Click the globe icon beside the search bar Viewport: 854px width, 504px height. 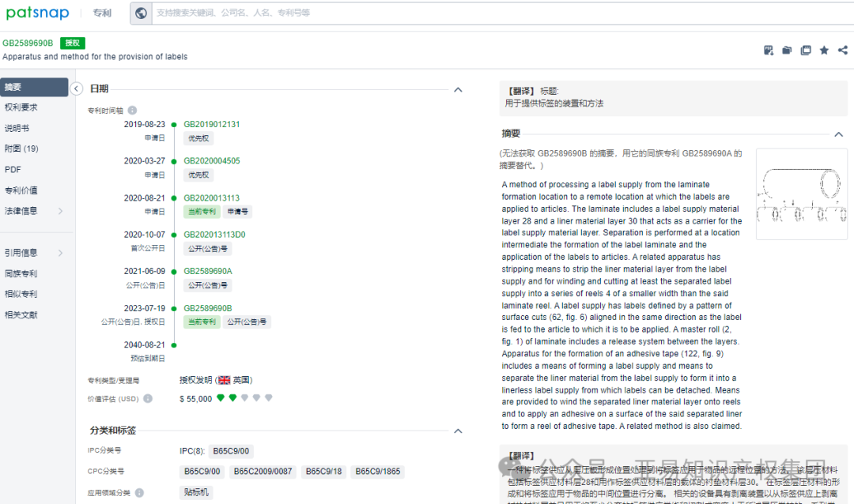[x=140, y=13]
